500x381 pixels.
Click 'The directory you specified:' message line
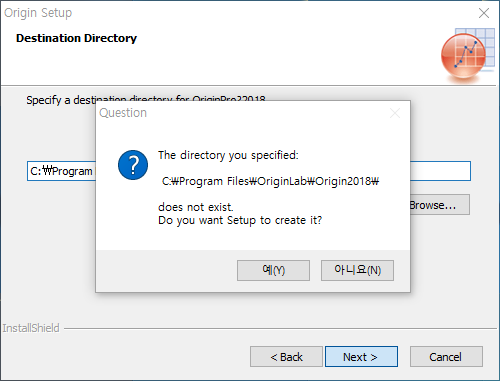point(228,155)
